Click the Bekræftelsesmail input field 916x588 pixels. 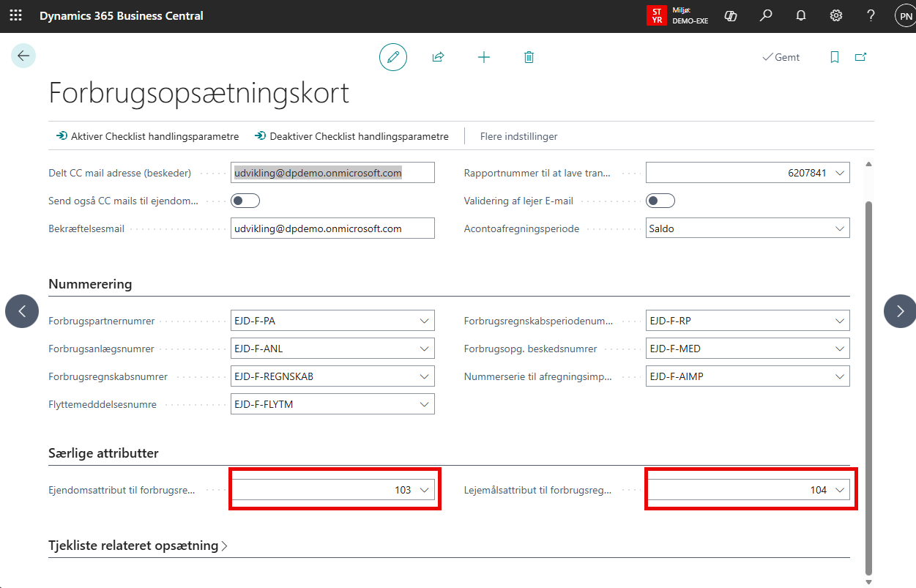[x=332, y=228]
